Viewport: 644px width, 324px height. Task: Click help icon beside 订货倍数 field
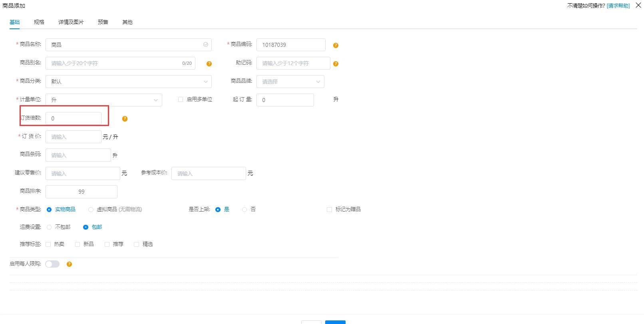point(125,119)
